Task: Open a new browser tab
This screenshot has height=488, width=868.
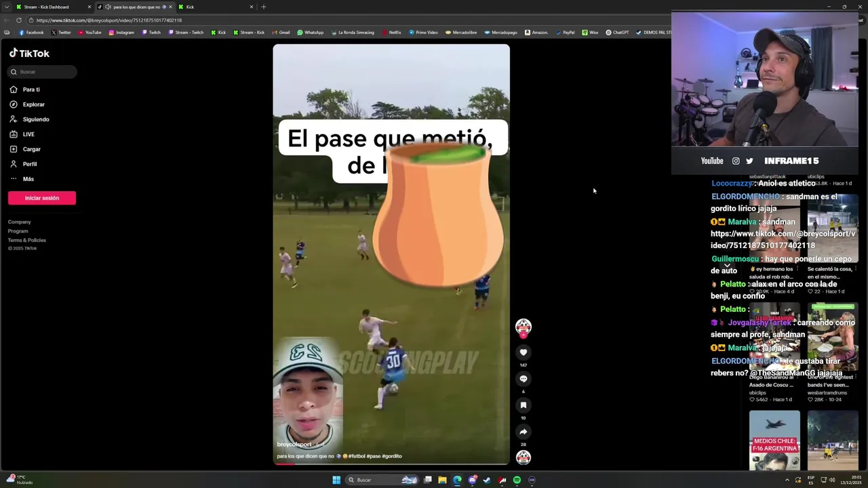Action: (264, 7)
